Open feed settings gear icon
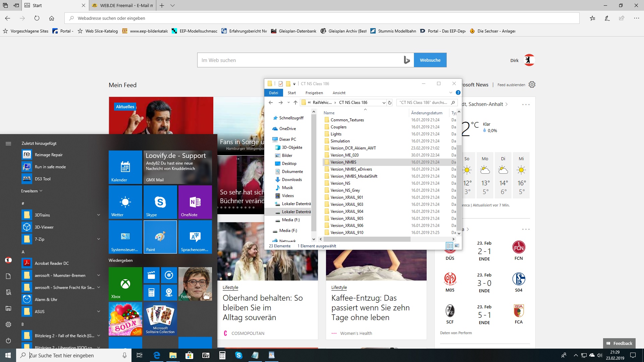 (532, 84)
